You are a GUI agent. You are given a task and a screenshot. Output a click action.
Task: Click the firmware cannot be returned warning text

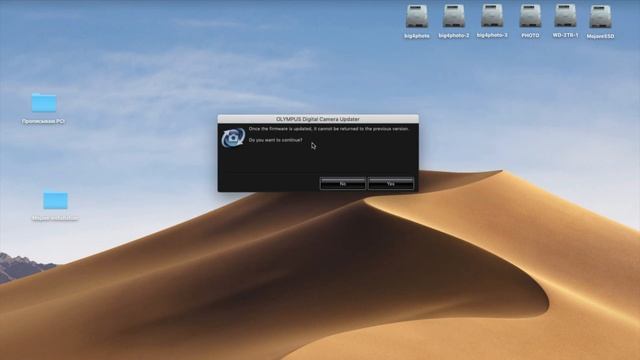329,129
